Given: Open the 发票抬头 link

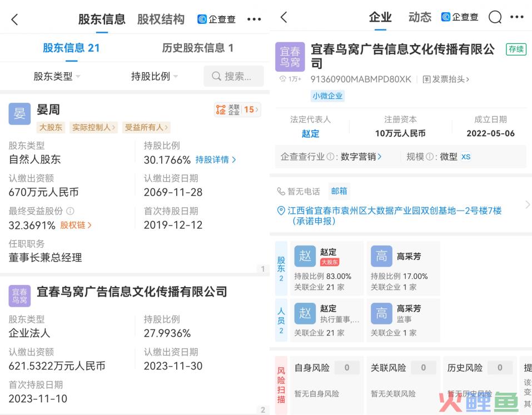Looking at the screenshot, I should pyautogui.click(x=446, y=79).
